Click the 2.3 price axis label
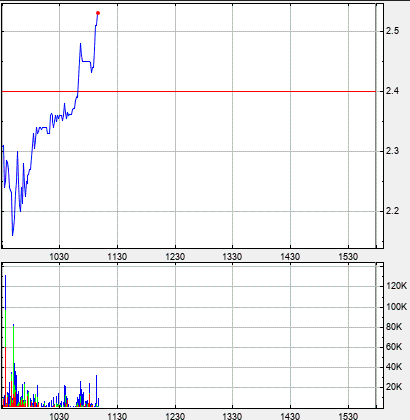This screenshot has width=410, height=420. point(393,151)
